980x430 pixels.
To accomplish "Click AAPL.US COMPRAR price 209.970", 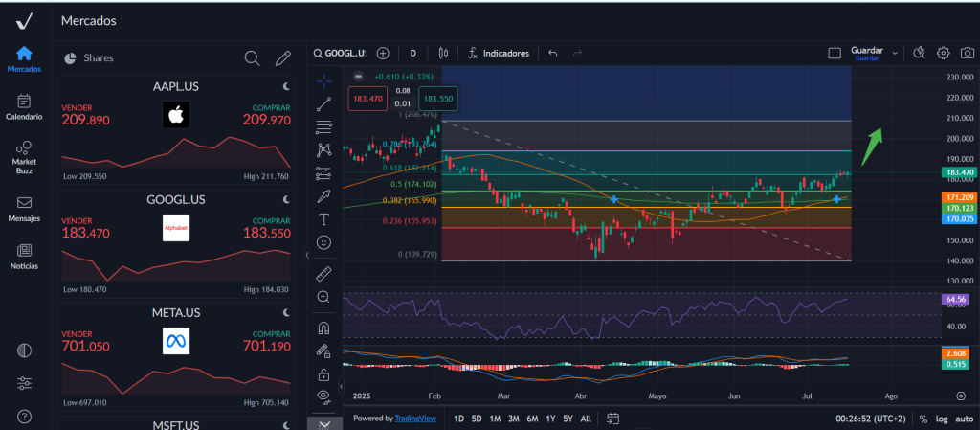I will (x=267, y=120).
